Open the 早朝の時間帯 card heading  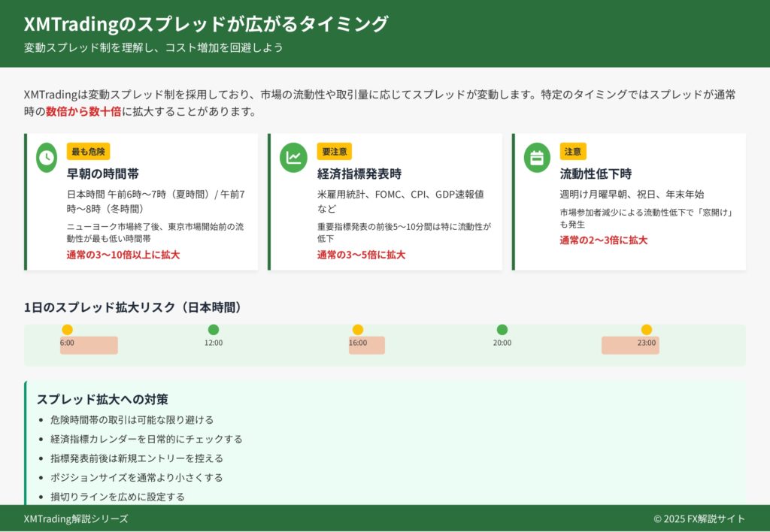coord(102,174)
